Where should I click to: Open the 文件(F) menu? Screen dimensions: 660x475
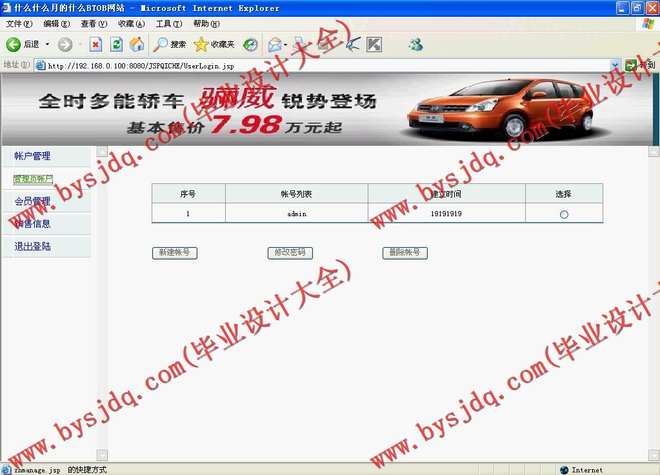coord(19,23)
